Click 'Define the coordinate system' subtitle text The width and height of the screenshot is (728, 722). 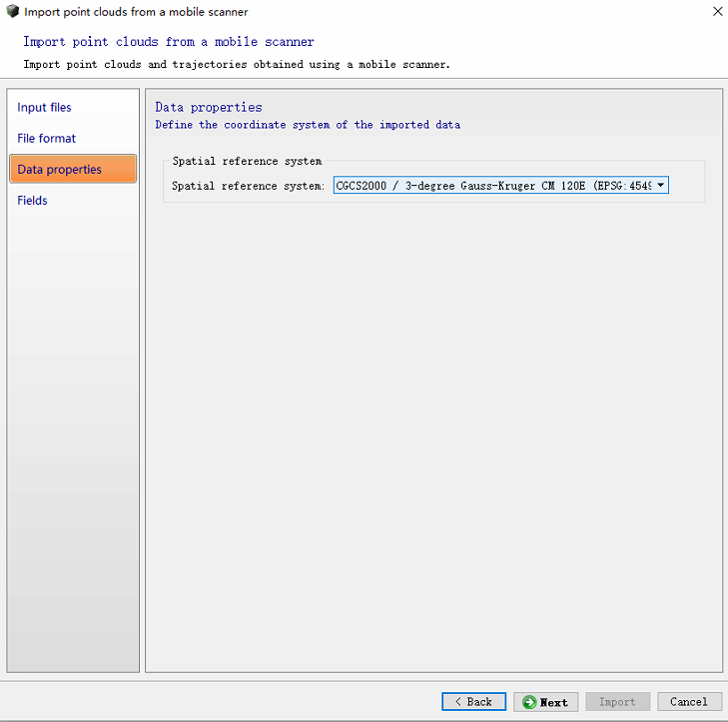coord(308,125)
